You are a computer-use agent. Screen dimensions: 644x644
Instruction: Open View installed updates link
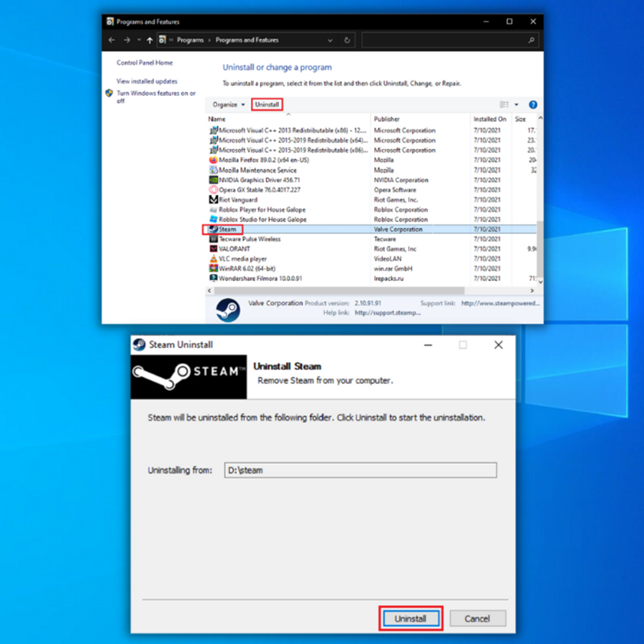tap(147, 81)
